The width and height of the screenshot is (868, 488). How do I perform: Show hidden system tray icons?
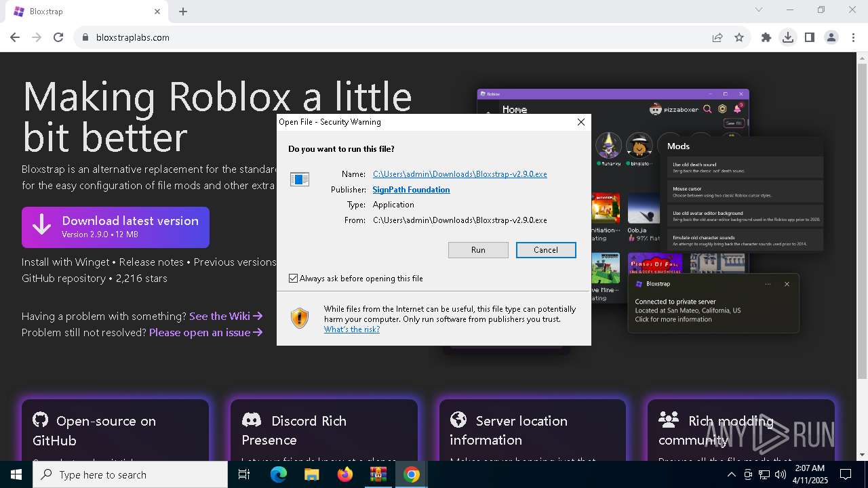coord(731,474)
